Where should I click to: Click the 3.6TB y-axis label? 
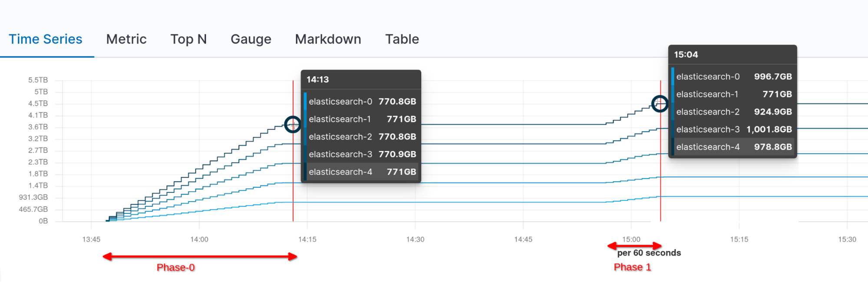click(38, 127)
